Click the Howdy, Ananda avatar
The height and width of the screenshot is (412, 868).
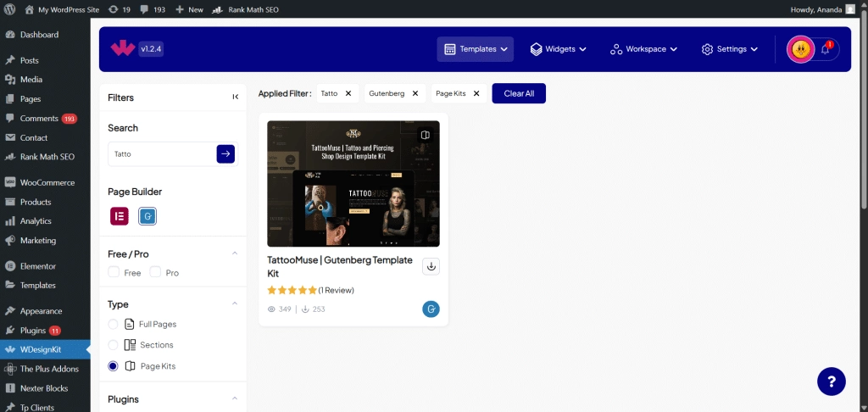tap(849, 9)
